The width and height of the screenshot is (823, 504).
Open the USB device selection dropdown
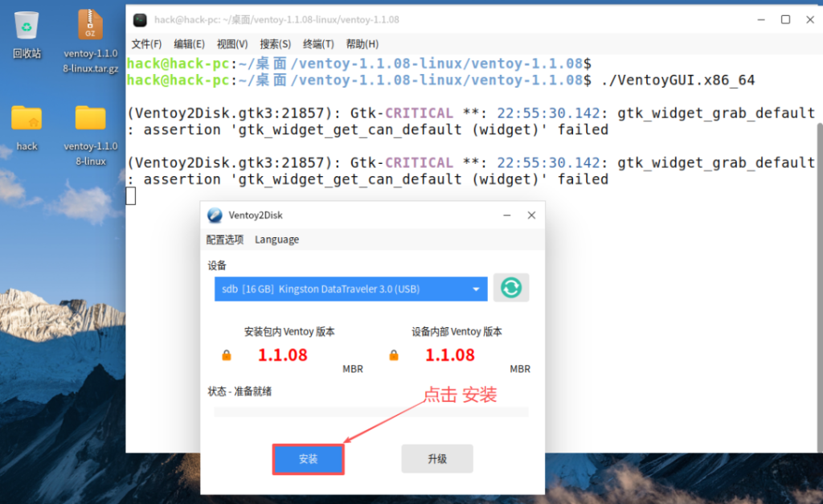tap(350, 287)
